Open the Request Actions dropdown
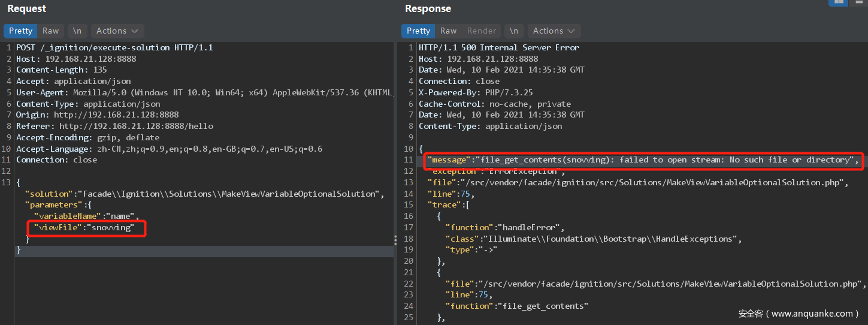 117,31
